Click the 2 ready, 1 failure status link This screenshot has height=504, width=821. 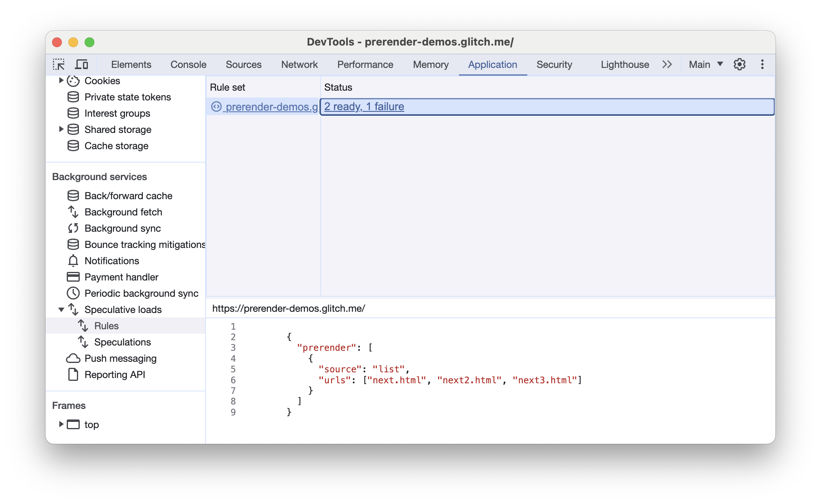click(364, 106)
